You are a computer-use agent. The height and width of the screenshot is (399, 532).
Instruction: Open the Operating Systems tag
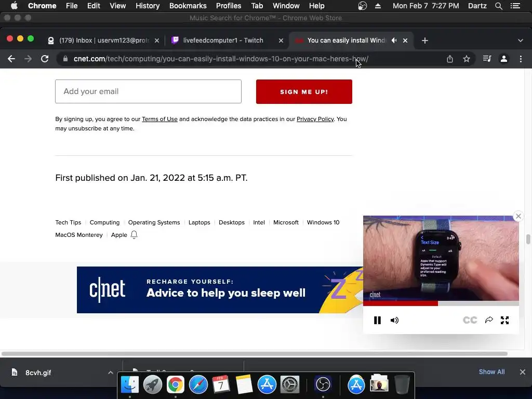154,222
